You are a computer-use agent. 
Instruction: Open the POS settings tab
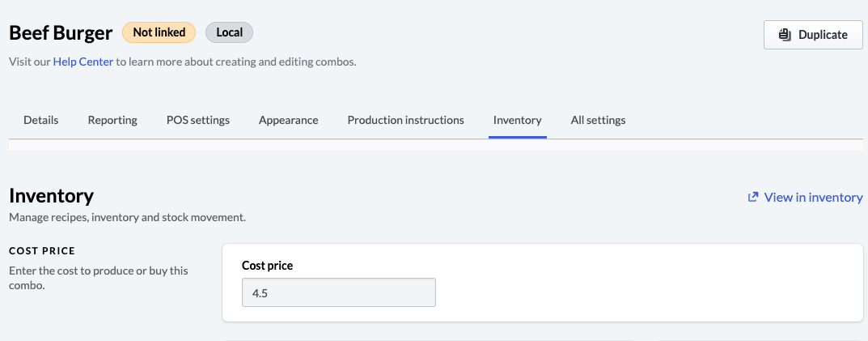click(x=198, y=120)
